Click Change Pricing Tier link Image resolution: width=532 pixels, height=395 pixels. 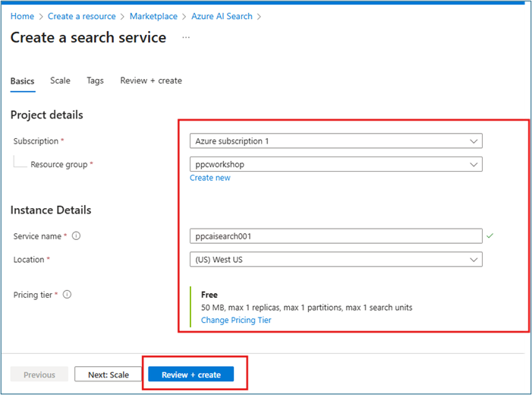[236, 320]
